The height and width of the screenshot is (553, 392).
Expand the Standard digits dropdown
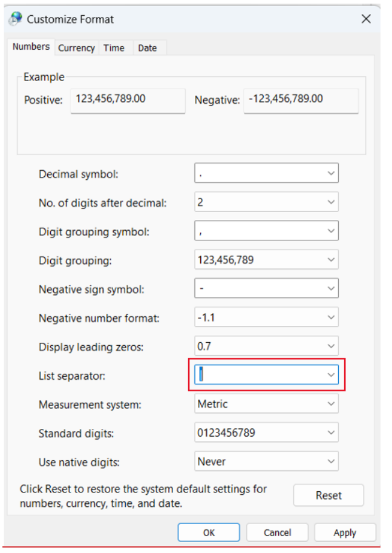pos(330,432)
